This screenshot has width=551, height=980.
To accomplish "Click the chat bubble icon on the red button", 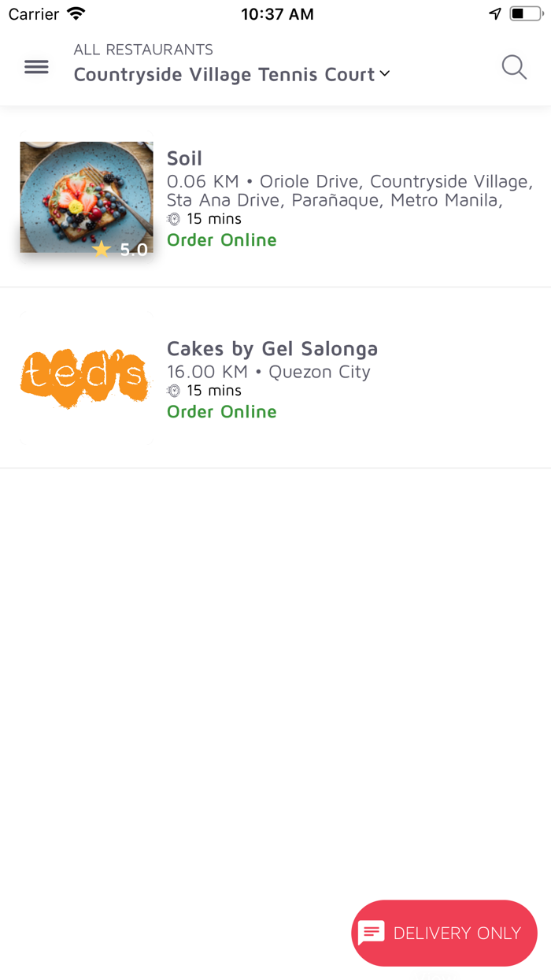I will click(371, 934).
